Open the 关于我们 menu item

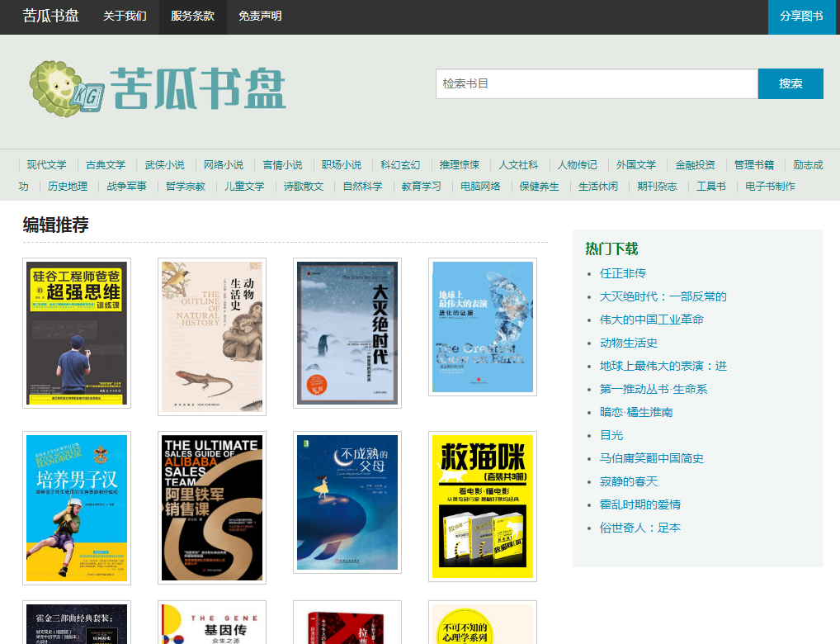click(125, 17)
